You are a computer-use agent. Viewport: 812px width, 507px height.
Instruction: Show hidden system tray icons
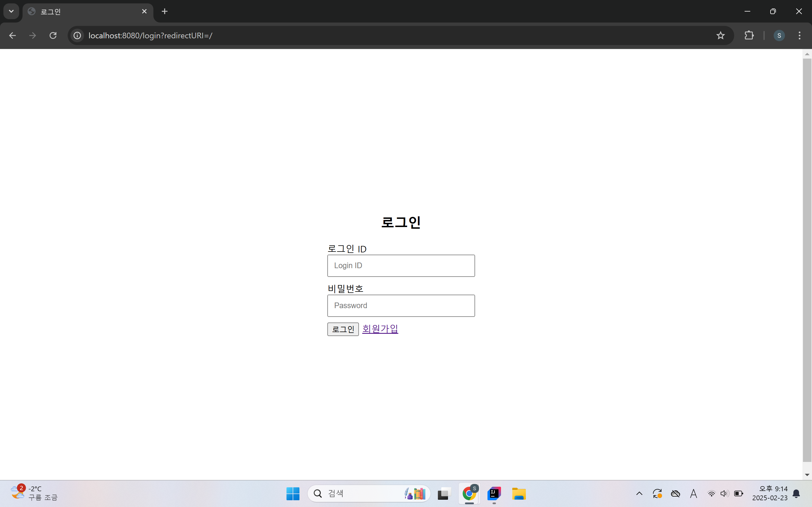tap(639, 493)
